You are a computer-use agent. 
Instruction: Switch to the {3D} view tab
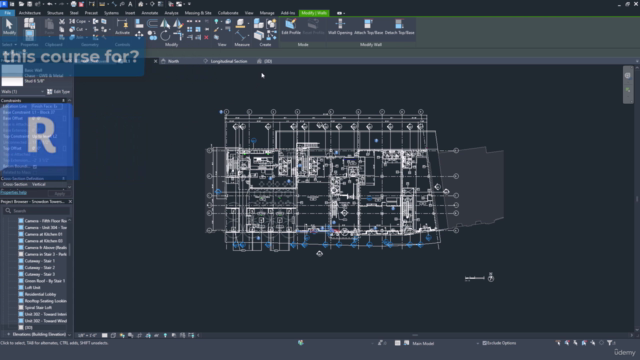(268, 61)
